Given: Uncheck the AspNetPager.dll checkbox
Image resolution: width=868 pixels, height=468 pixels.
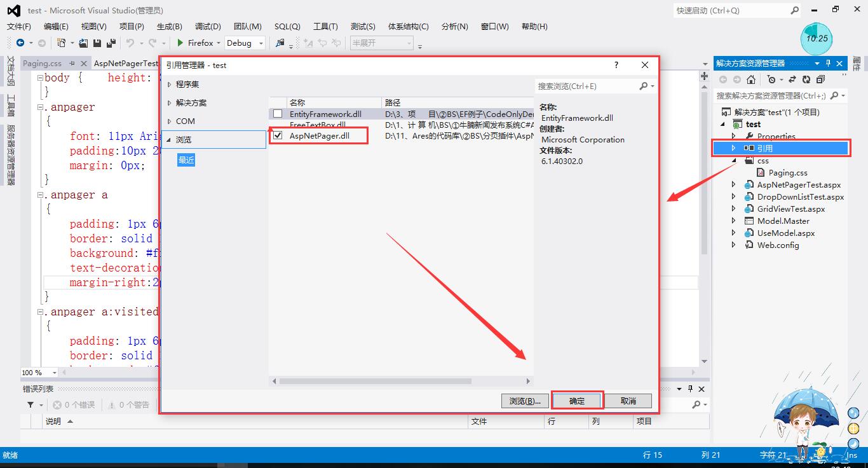Looking at the screenshot, I should coord(278,135).
